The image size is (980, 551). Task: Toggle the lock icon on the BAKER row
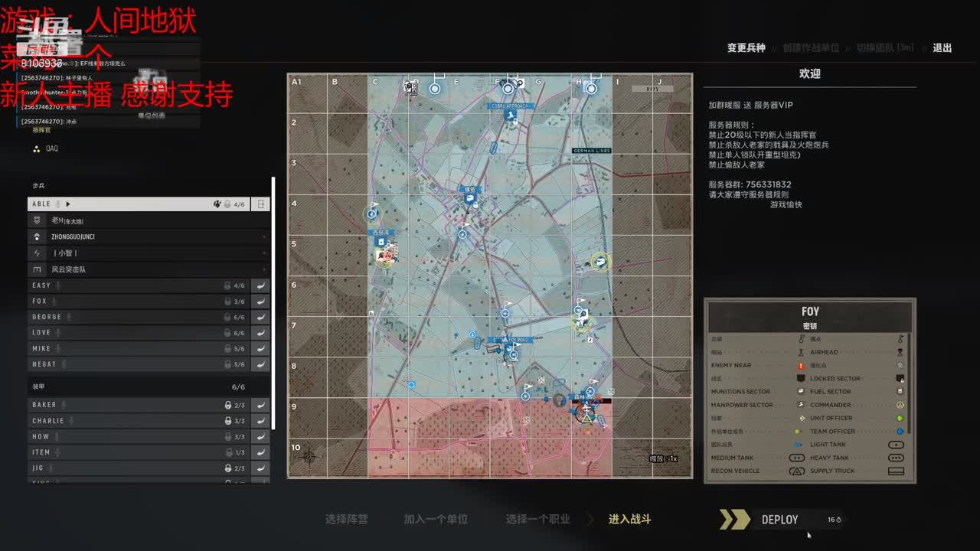pos(227,405)
